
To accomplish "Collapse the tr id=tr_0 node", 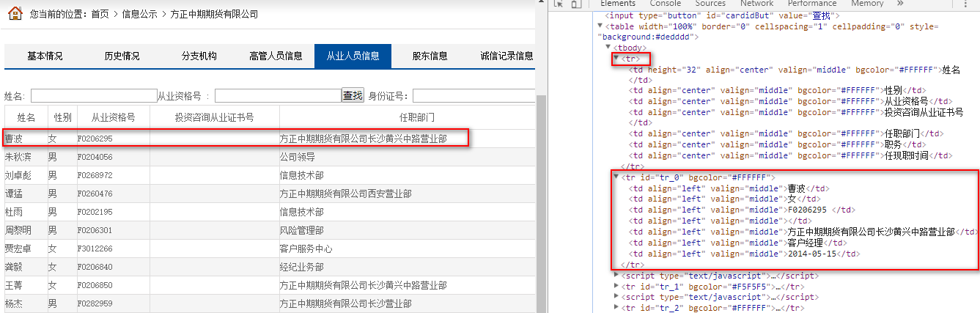I will tap(616, 177).
